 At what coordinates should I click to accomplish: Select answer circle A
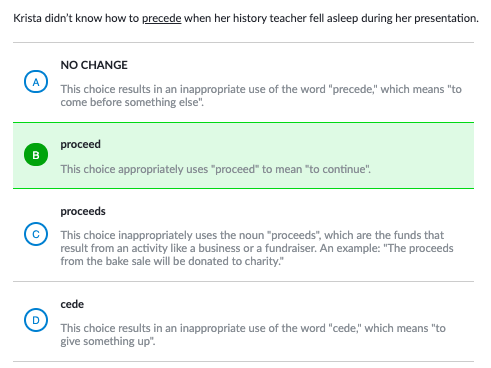(36, 82)
